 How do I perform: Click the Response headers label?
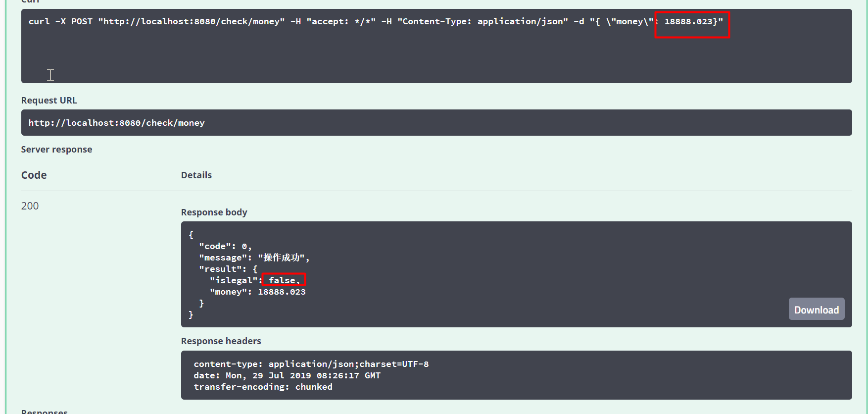tap(221, 341)
